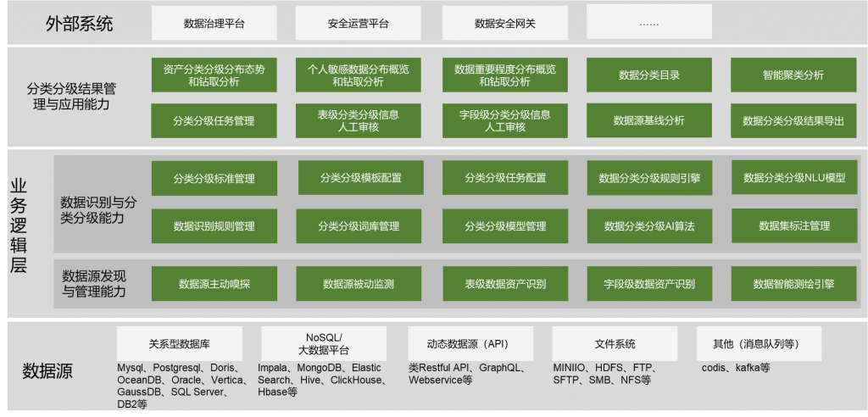Open the 数据源被动监测 block
Image resolution: width=868 pixels, height=417 pixels.
pos(359,284)
